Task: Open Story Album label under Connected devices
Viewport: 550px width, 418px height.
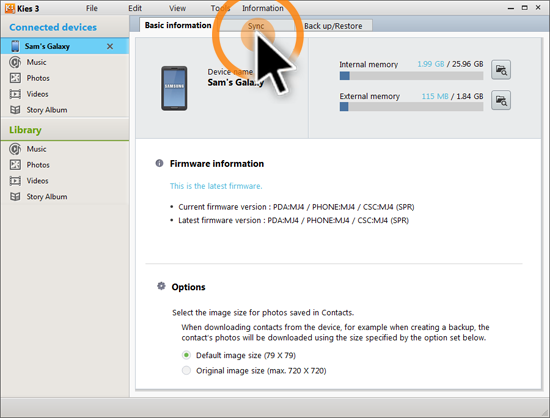Action: (x=47, y=110)
